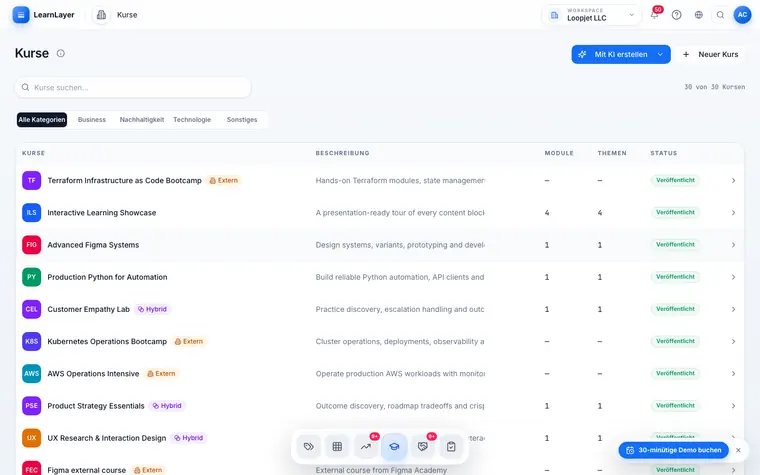Open AWS Operations Intensive row chevron

coord(733,374)
